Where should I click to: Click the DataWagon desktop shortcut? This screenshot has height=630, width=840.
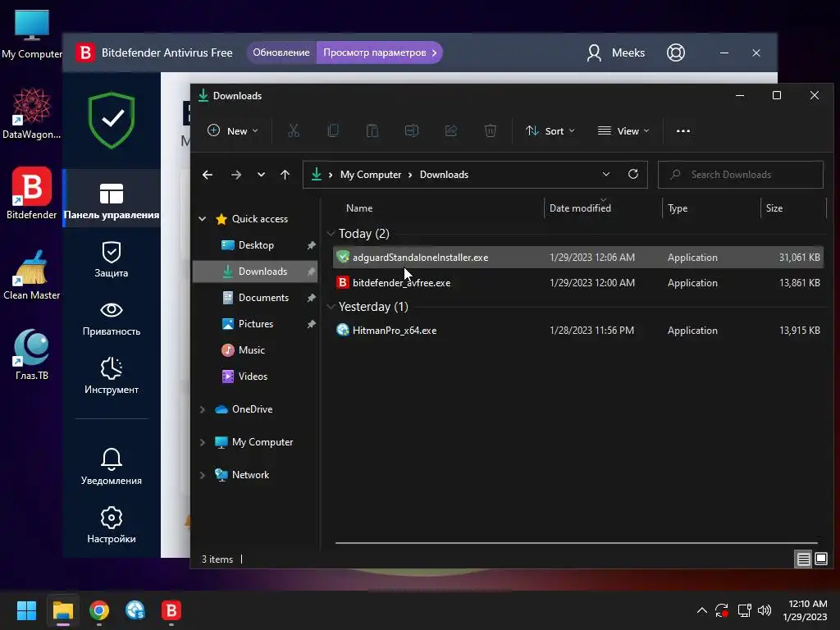[32, 114]
